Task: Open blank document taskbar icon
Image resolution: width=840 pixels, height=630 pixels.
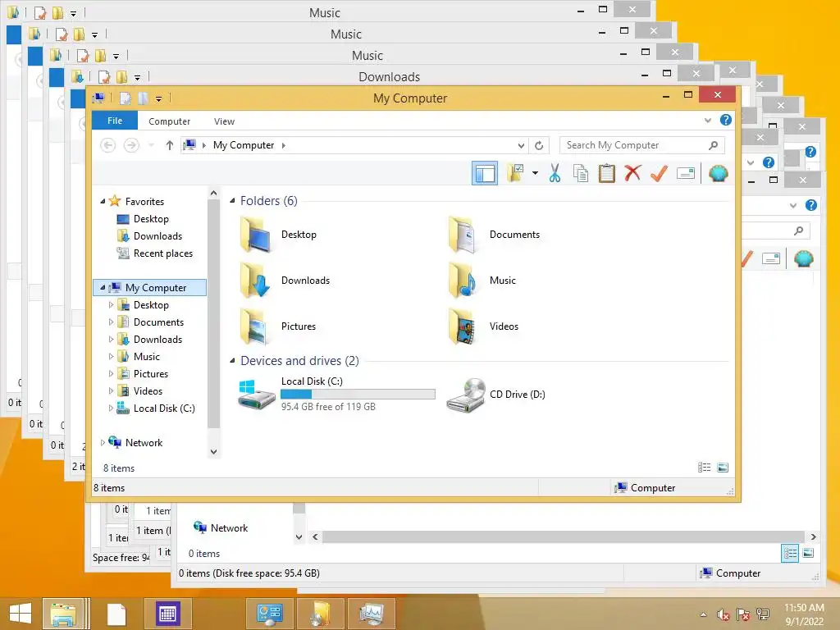Action: click(x=116, y=614)
